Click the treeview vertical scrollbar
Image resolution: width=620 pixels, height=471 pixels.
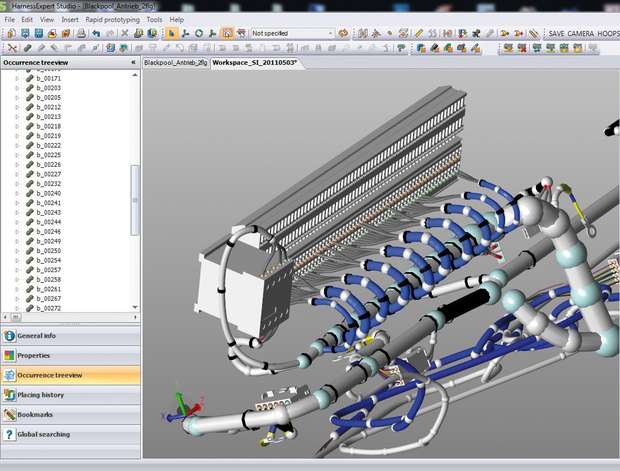(x=135, y=200)
